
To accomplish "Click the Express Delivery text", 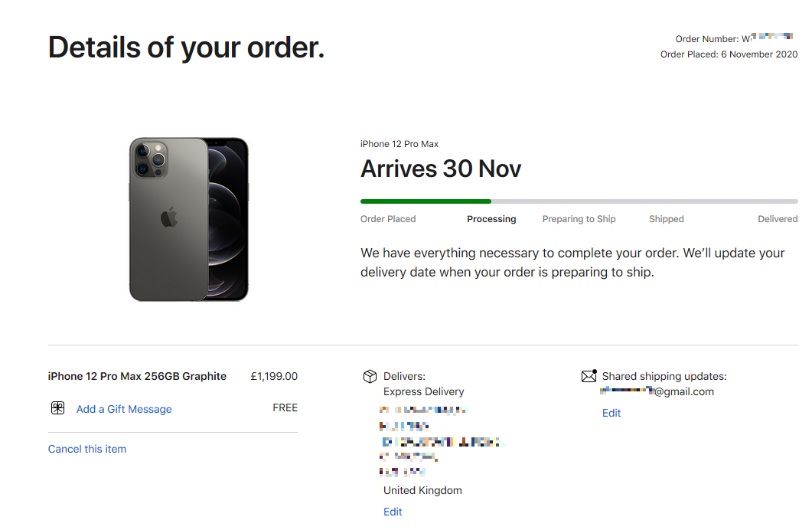I will click(x=423, y=391).
